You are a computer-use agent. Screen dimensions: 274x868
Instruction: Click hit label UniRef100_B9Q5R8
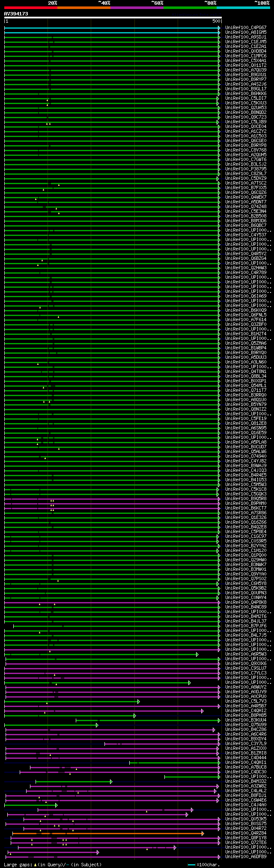click(x=246, y=499)
